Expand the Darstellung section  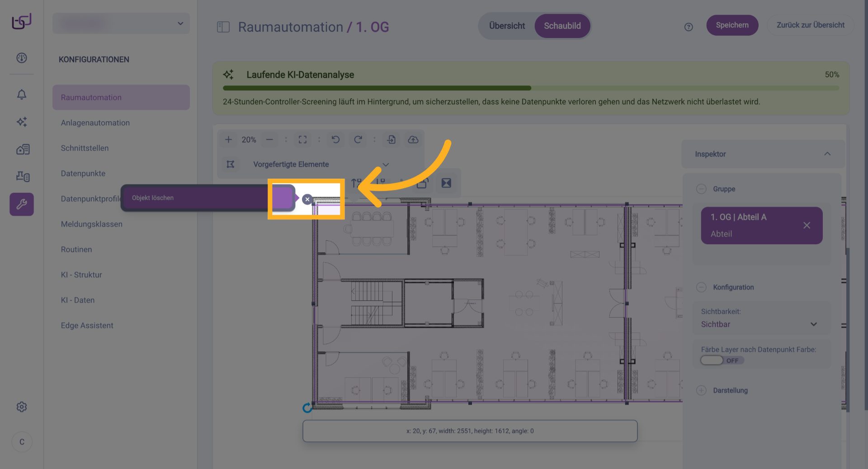[701, 390]
